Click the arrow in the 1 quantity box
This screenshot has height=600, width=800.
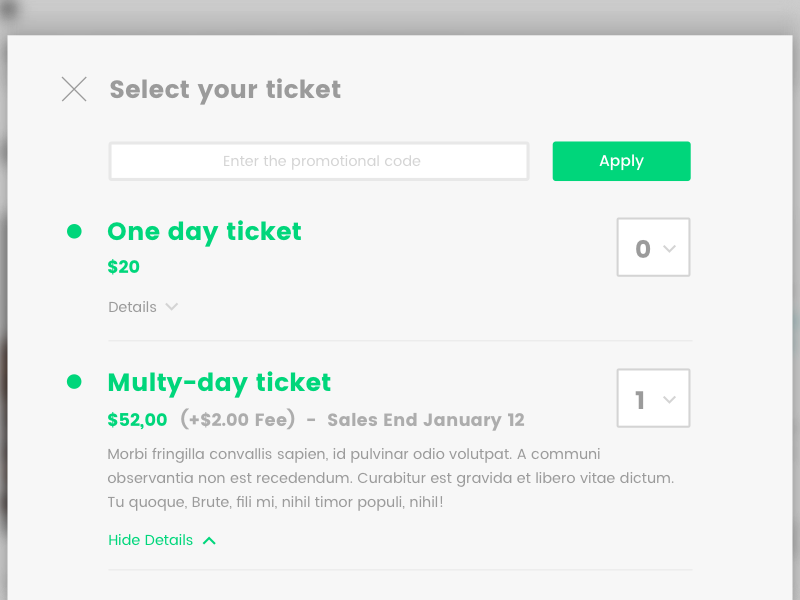[670, 400]
